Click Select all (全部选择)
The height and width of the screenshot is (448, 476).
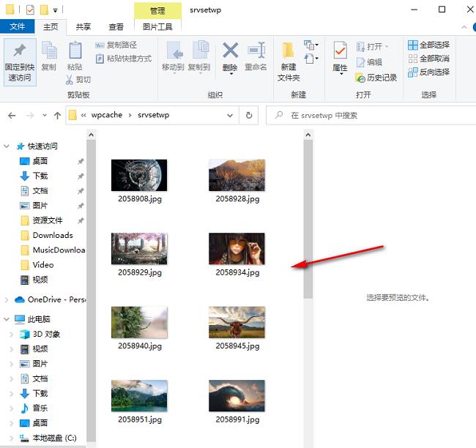pos(428,45)
